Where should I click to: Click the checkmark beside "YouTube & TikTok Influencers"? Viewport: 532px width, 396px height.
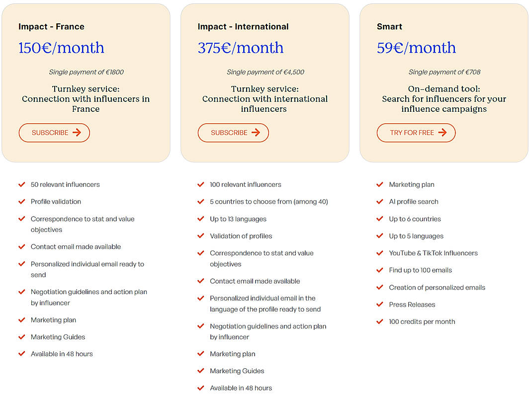coord(380,253)
